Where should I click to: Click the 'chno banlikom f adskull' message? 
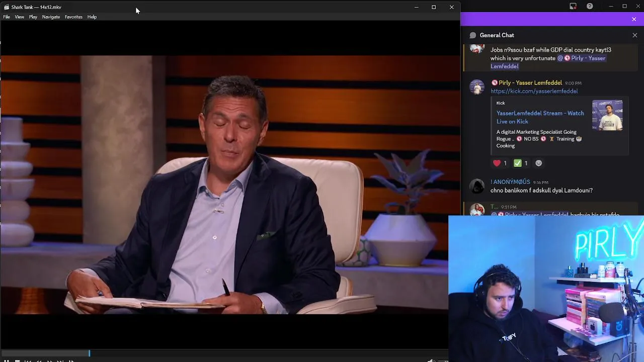coord(541,191)
